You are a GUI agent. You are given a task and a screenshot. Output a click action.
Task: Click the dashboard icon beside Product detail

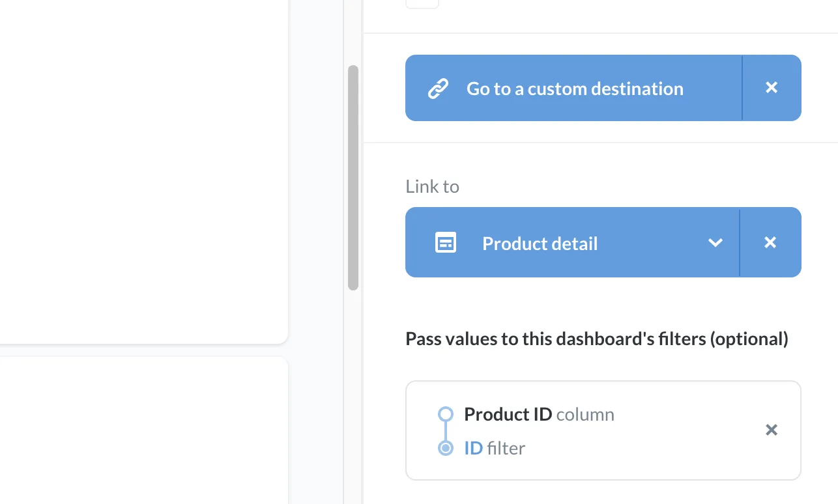pos(446,243)
